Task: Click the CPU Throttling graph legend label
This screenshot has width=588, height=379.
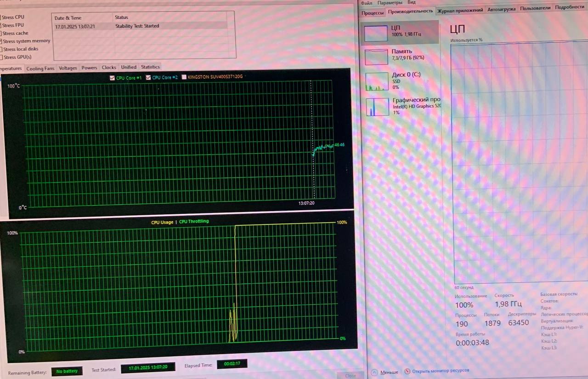Action: 193,221
